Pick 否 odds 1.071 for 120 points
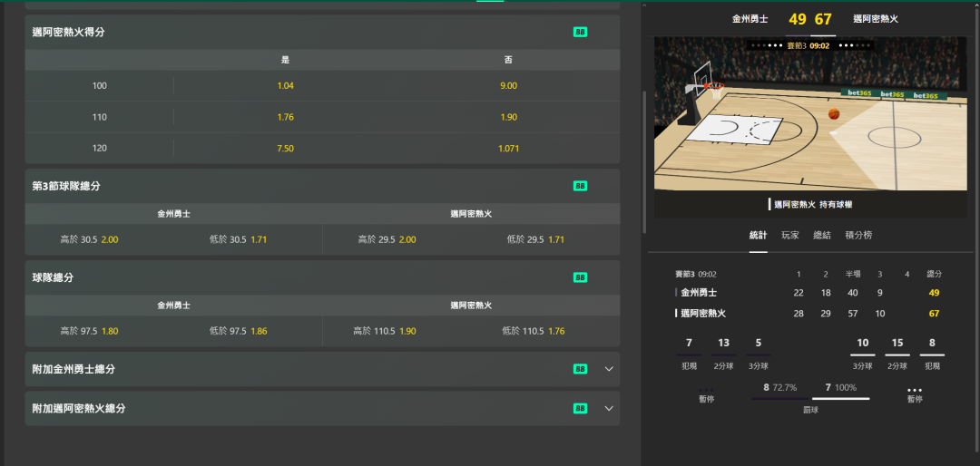Image resolution: width=980 pixels, height=466 pixels. tap(509, 148)
